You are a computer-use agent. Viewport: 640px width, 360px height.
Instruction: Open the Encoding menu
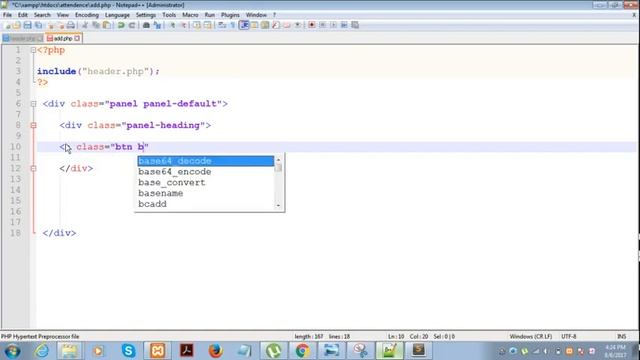tap(87, 15)
